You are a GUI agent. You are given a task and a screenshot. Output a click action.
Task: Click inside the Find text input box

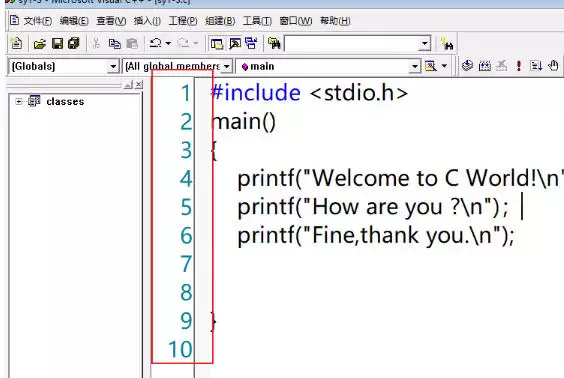352,44
